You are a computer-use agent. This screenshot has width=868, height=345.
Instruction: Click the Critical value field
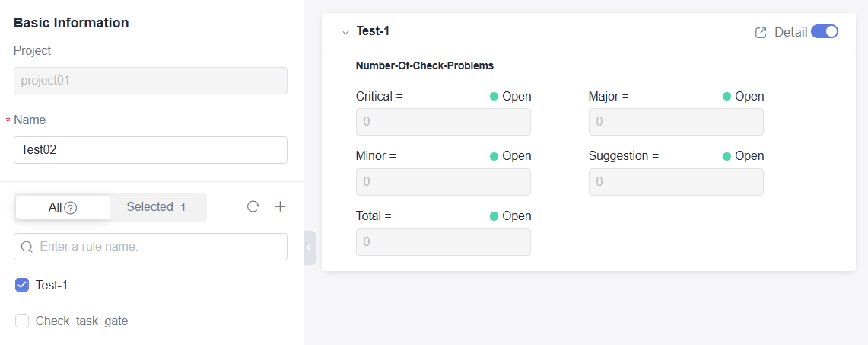pos(444,122)
